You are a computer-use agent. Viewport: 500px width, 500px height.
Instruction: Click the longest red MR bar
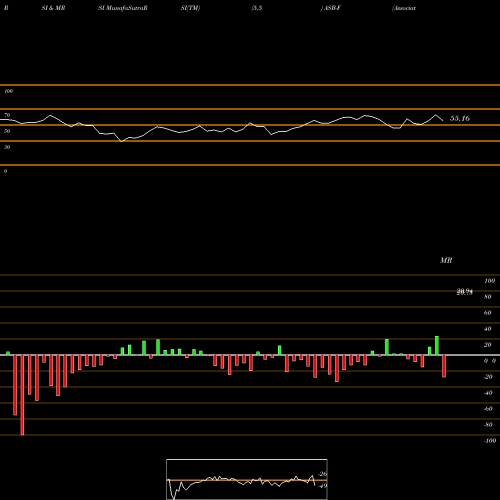(x=22, y=395)
